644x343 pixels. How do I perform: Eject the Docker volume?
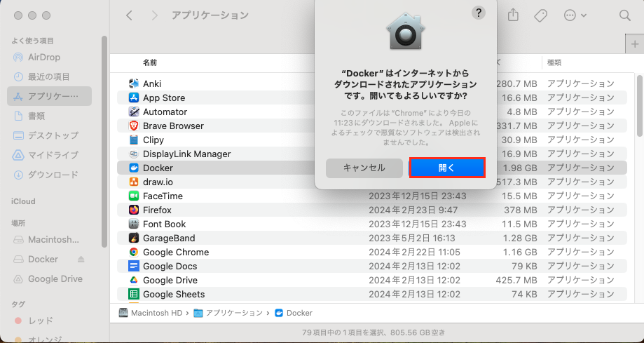pyautogui.click(x=81, y=260)
